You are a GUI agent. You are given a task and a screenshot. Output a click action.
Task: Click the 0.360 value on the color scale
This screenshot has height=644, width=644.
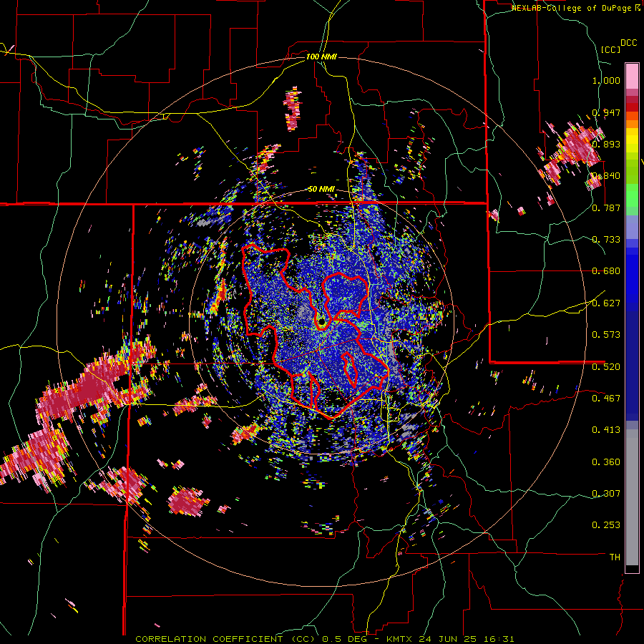606,462
